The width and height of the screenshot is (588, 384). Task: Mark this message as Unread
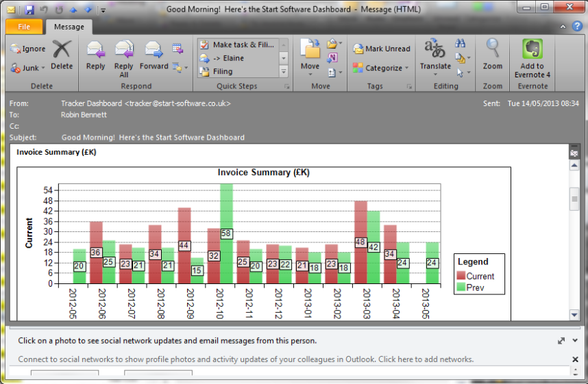381,49
